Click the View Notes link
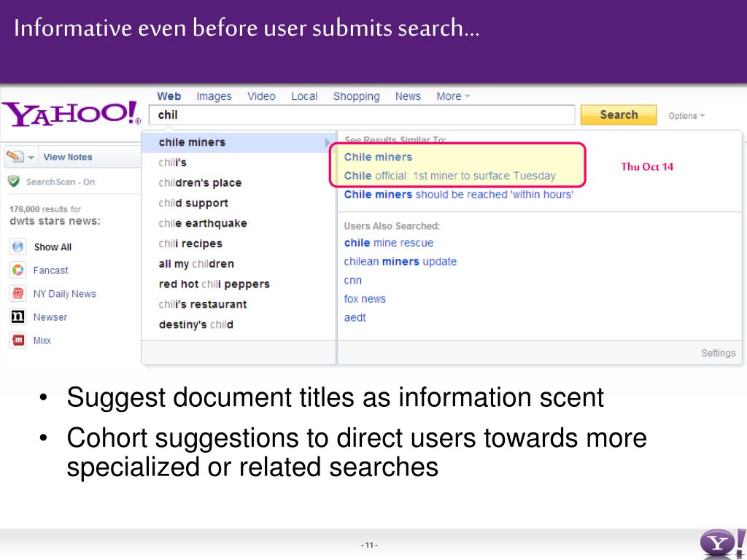747x560 pixels. point(68,157)
